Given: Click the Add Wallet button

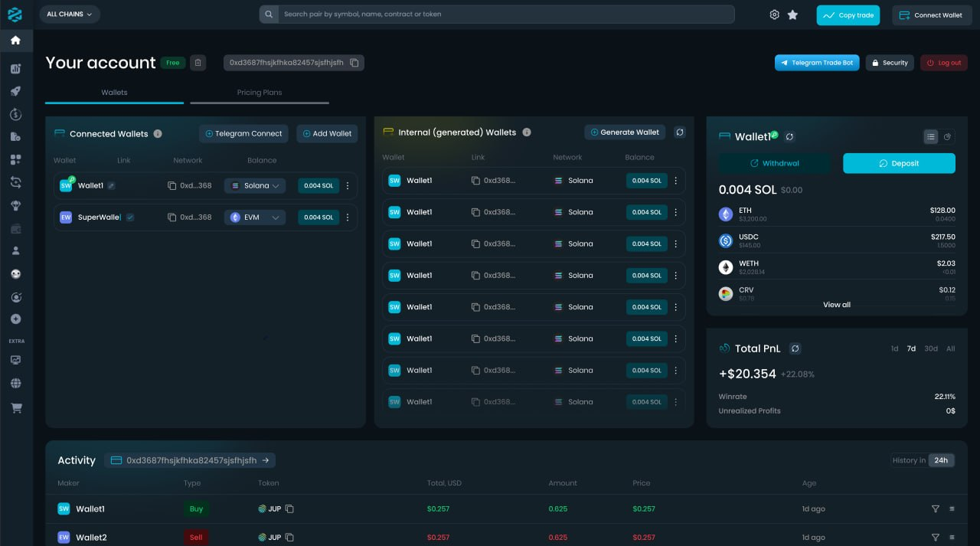Looking at the screenshot, I should tap(327, 133).
